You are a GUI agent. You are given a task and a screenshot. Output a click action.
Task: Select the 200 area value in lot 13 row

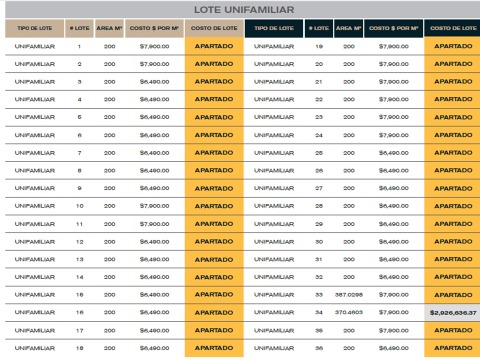pyautogui.click(x=109, y=259)
